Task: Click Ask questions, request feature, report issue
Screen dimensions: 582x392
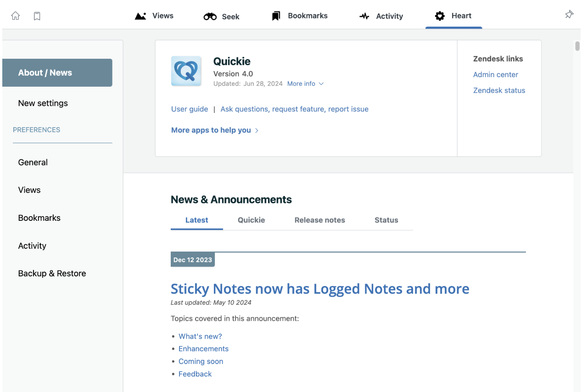Action: point(295,109)
